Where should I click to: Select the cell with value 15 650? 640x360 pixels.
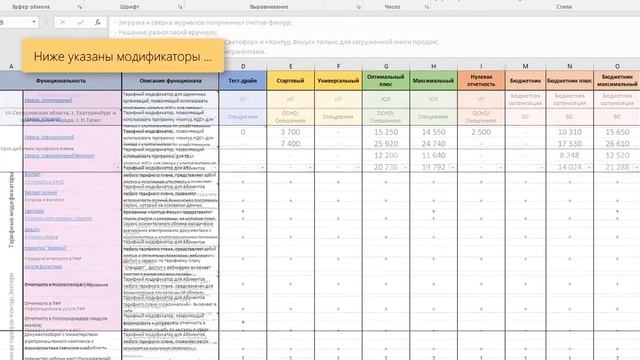[617, 132]
